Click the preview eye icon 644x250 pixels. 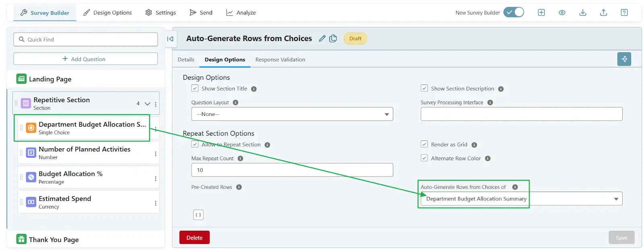click(x=562, y=12)
